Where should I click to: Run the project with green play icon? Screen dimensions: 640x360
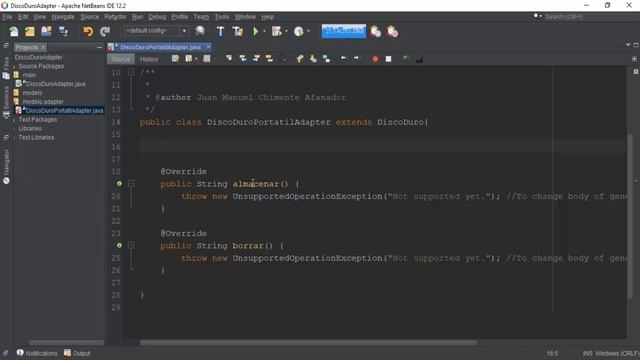coord(256,31)
